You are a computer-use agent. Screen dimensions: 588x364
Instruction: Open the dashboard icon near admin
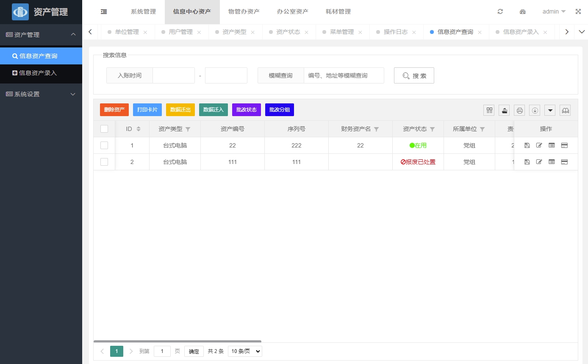coord(522,11)
